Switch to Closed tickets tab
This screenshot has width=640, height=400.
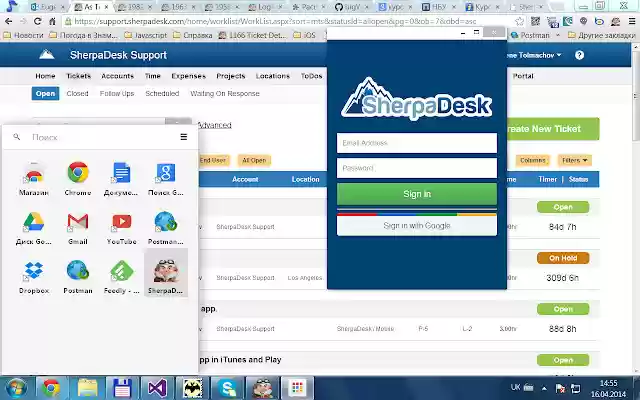[x=78, y=93]
